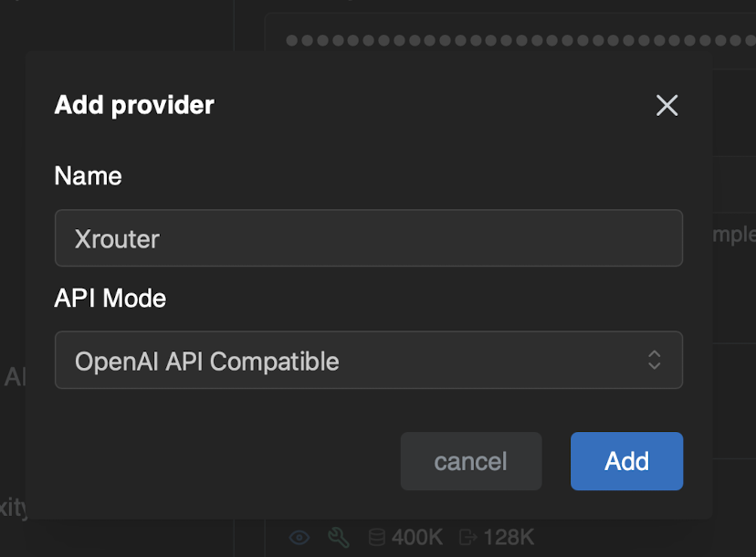The image size is (756, 557).
Task: Click the masked API key field
Action: [x=511, y=41]
